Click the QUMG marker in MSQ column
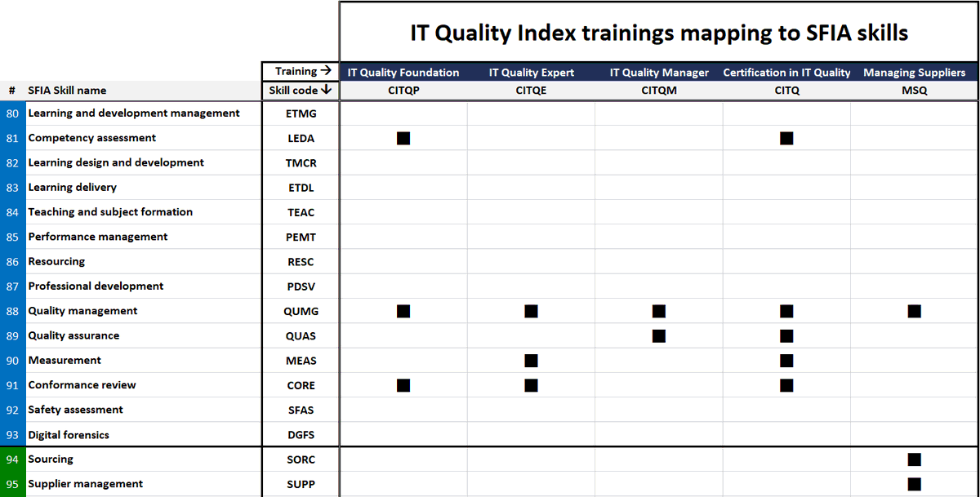The image size is (980, 497). click(x=915, y=311)
